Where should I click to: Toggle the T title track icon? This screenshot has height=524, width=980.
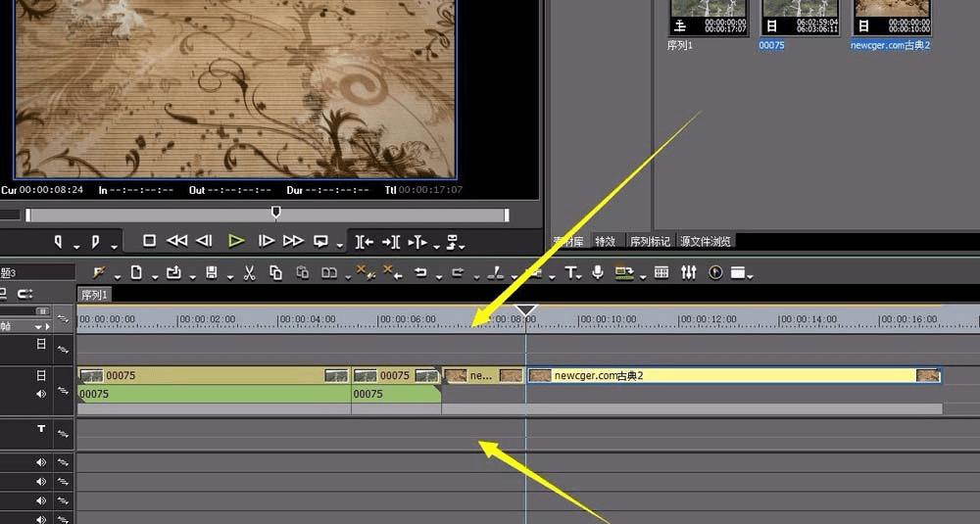41,428
